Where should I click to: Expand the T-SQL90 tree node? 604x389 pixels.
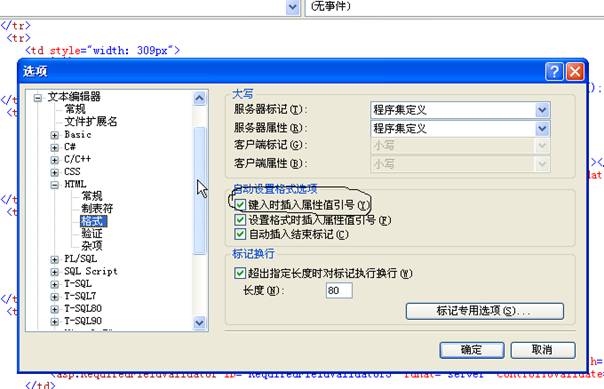coord(55,322)
